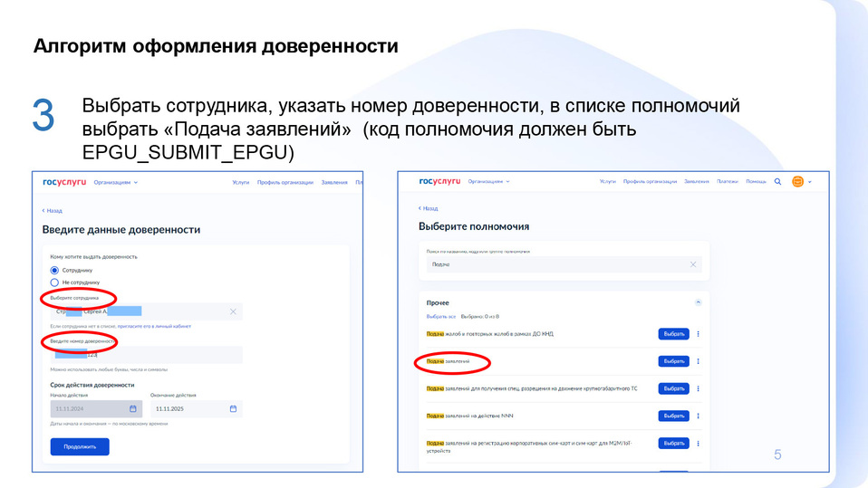Click the search magnifier icon in right header

777,182
